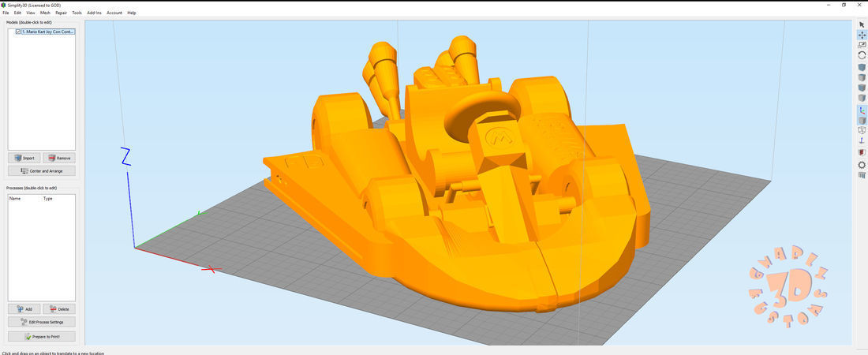Open machine control gear icon
The image size is (868, 355).
tap(862, 165)
